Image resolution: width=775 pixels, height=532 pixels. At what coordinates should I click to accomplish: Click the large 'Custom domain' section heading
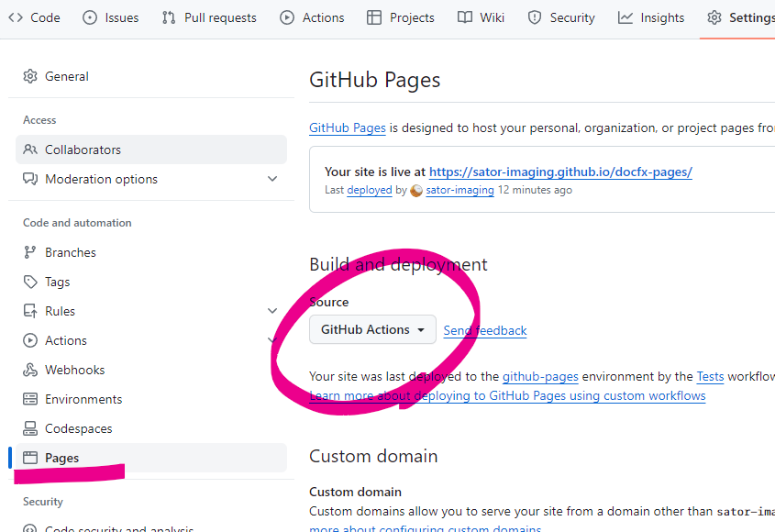tap(373, 457)
